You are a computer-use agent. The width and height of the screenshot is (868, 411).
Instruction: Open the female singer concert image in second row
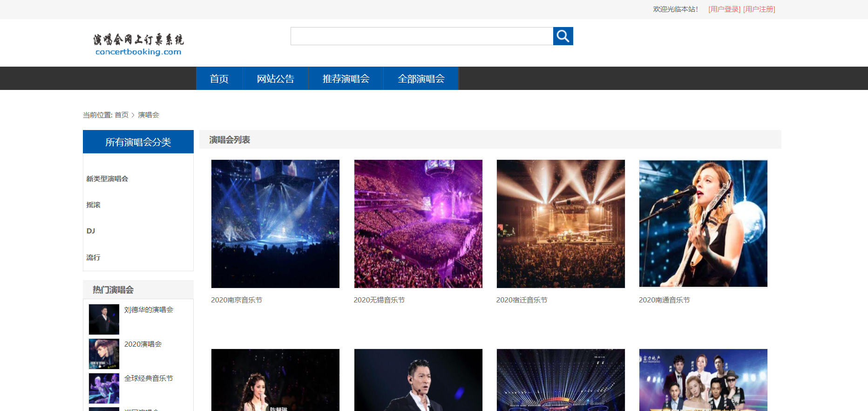click(275, 380)
